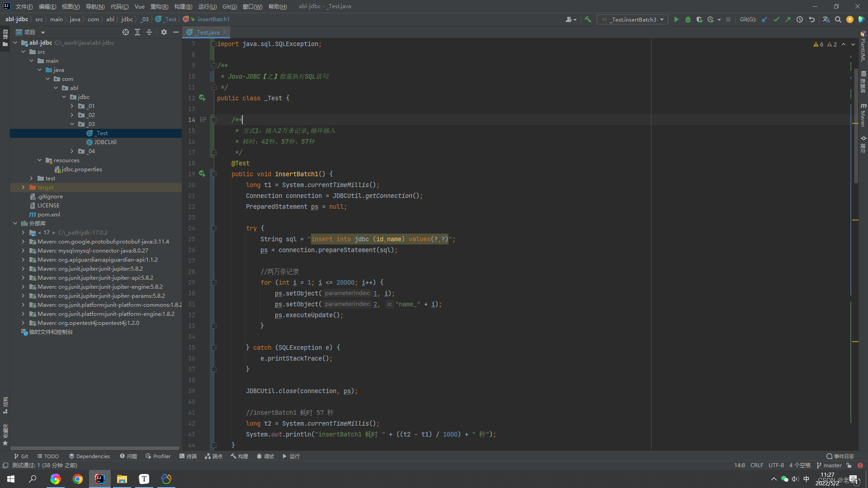Expand all nodes in Project panel

[137, 32]
